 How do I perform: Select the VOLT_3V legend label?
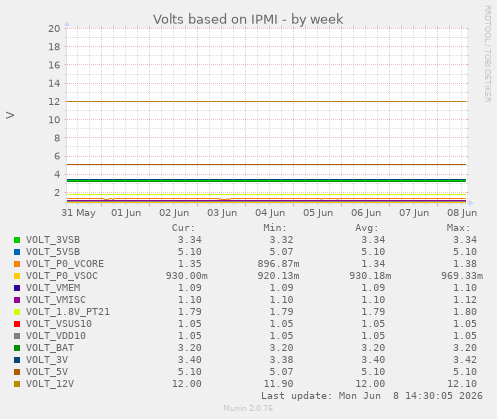[47, 360]
